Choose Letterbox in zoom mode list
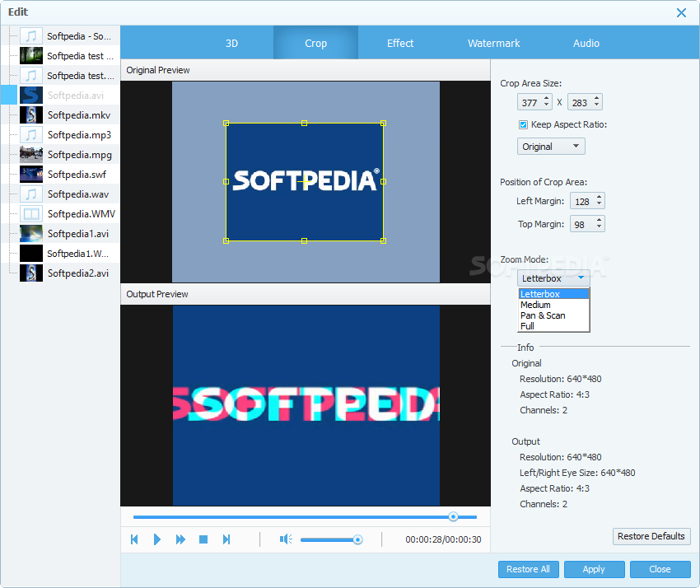Screen dimensions: 700x588 point(553,294)
